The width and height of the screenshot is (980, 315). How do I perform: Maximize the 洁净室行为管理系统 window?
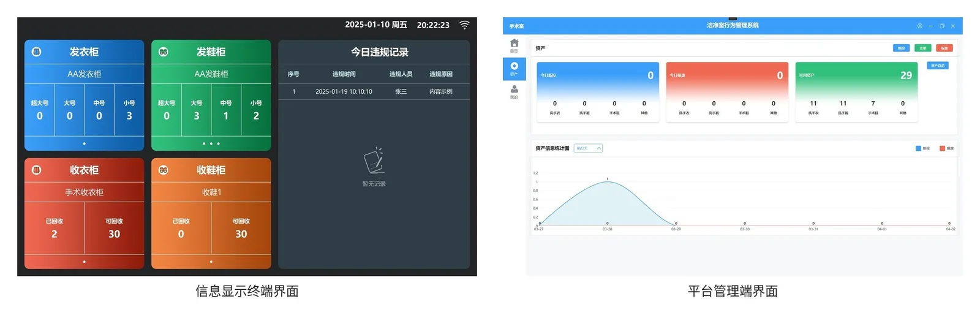coord(942,26)
